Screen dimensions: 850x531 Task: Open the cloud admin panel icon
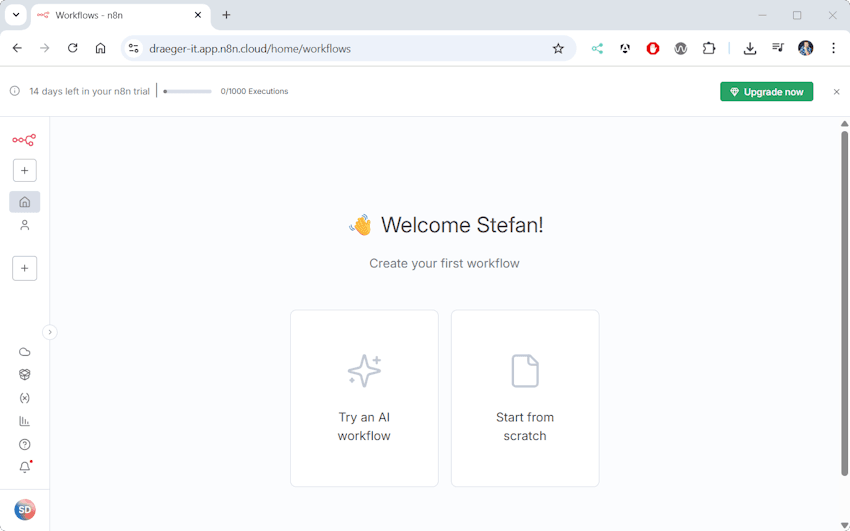coord(24,352)
